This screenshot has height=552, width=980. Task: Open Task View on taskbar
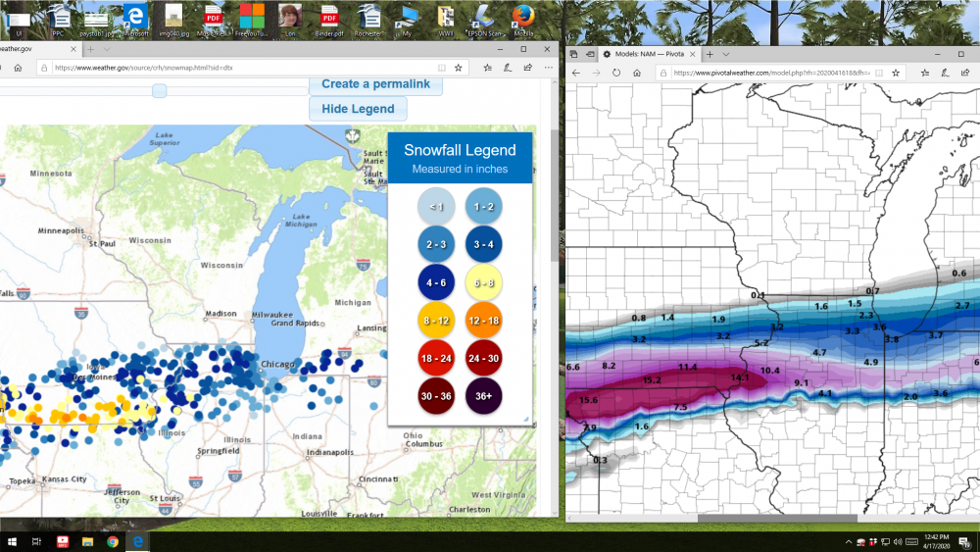[x=36, y=542]
